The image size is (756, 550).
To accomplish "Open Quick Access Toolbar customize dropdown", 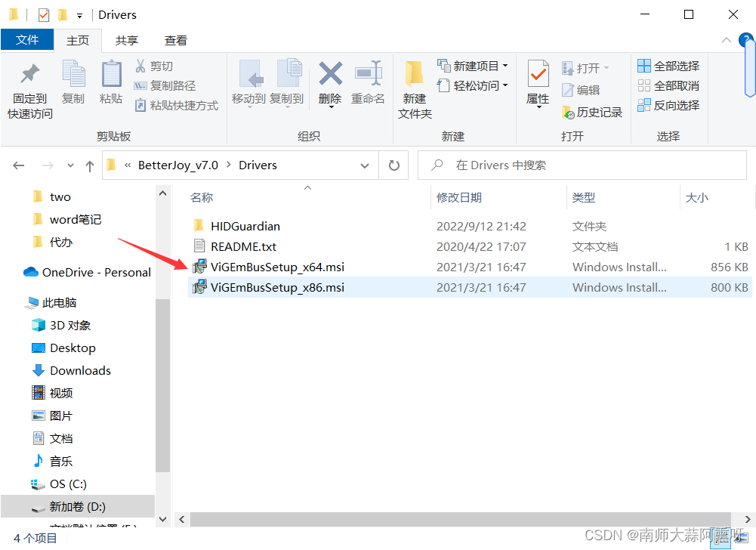I will 79,16.
